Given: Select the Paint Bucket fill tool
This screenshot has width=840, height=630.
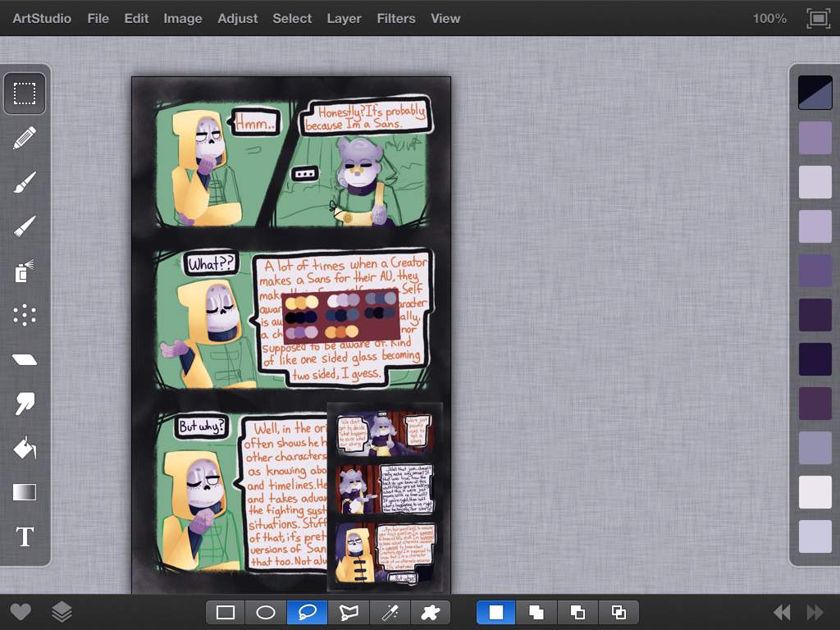Looking at the screenshot, I should pos(25,448).
